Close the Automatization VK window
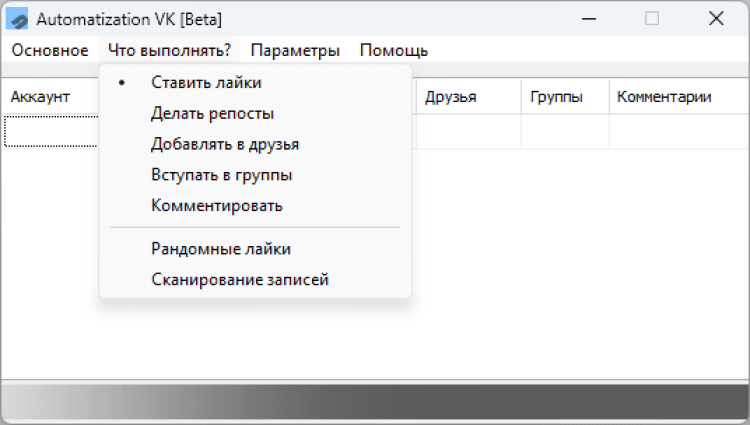750x425 pixels. coord(716,19)
